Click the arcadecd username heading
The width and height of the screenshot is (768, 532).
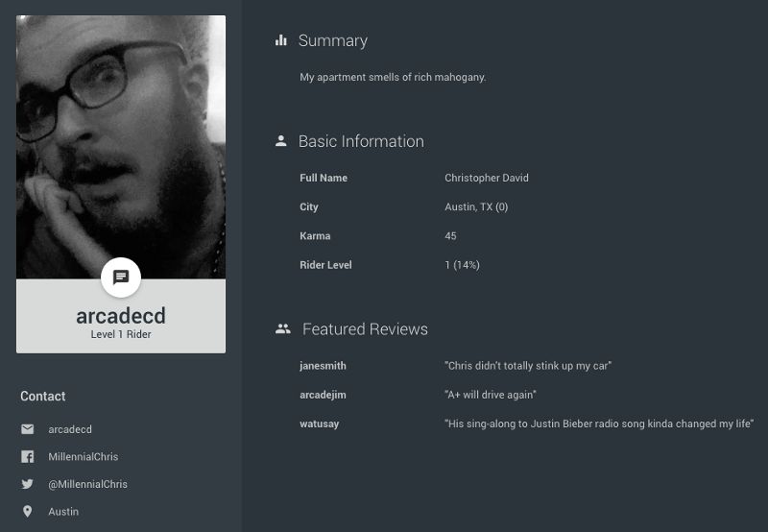(121, 316)
